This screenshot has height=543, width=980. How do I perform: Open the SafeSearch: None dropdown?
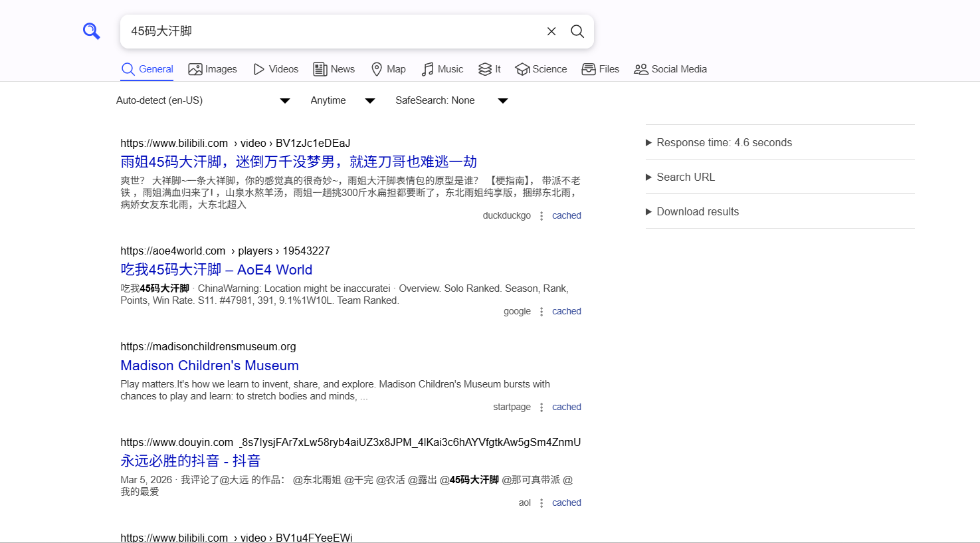pos(452,100)
